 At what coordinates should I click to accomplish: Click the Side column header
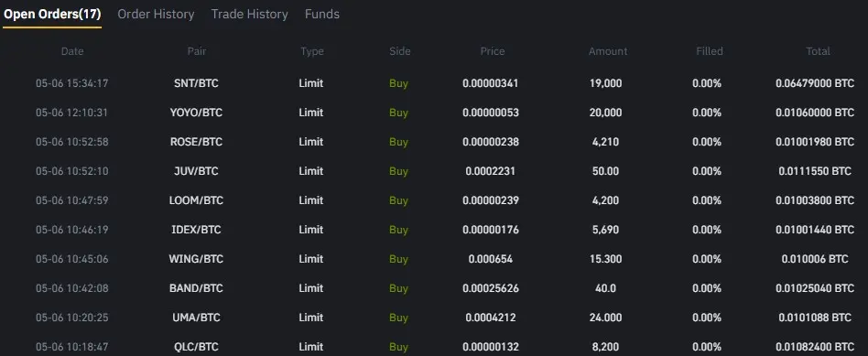click(400, 51)
